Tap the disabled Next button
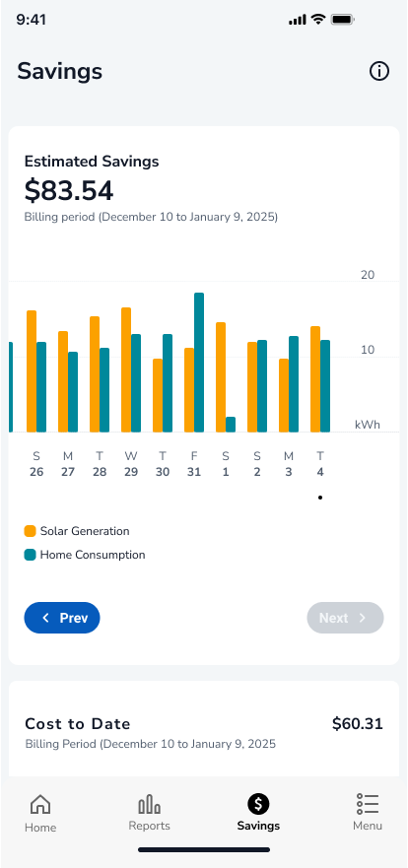The height and width of the screenshot is (868, 408). tap(346, 618)
